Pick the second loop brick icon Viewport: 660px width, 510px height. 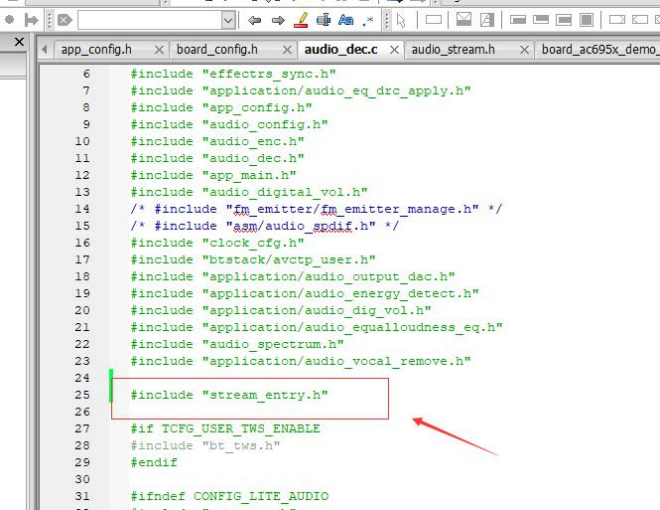click(x=541, y=19)
